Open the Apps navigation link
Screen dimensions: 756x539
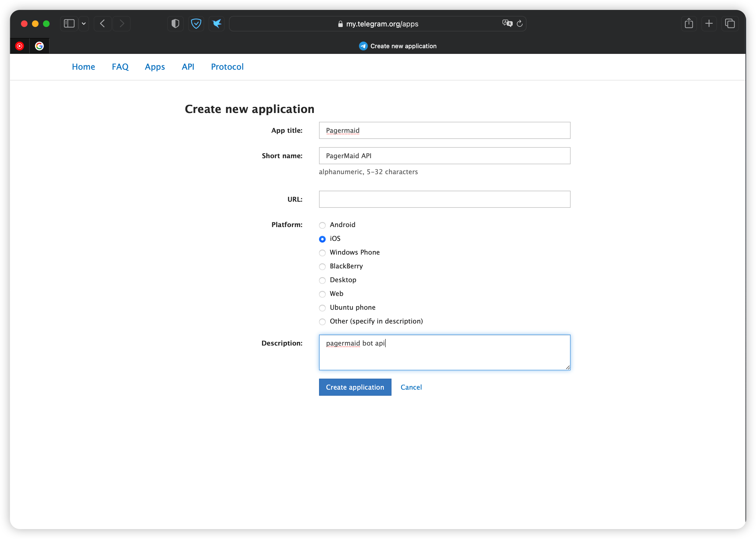tap(155, 67)
